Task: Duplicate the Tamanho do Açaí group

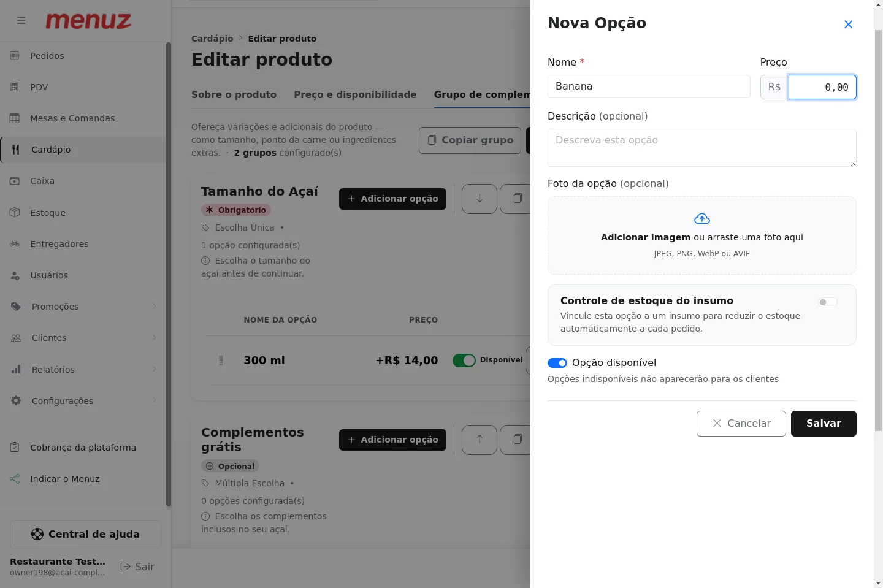Action: pos(516,199)
